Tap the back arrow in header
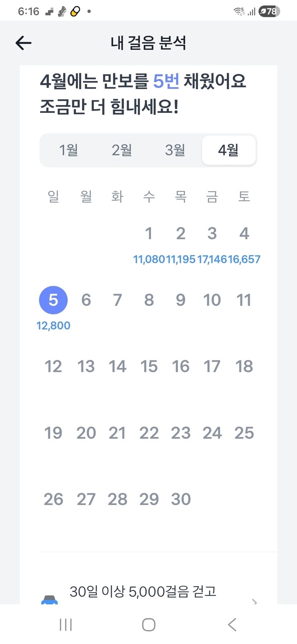This screenshot has height=644, width=297. 24,43
